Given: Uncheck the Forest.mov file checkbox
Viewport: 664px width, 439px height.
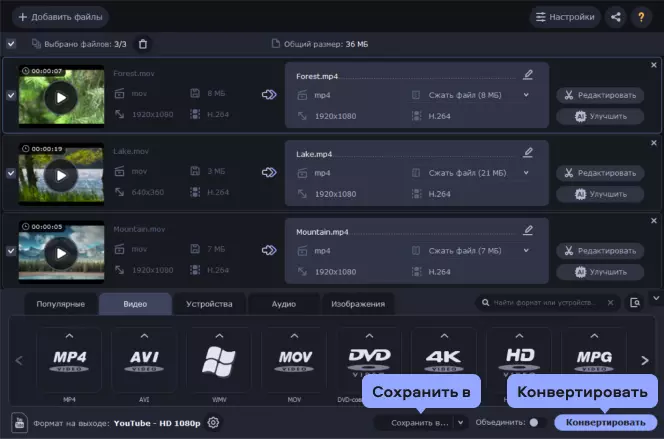Looking at the screenshot, I should click(11, 95).
